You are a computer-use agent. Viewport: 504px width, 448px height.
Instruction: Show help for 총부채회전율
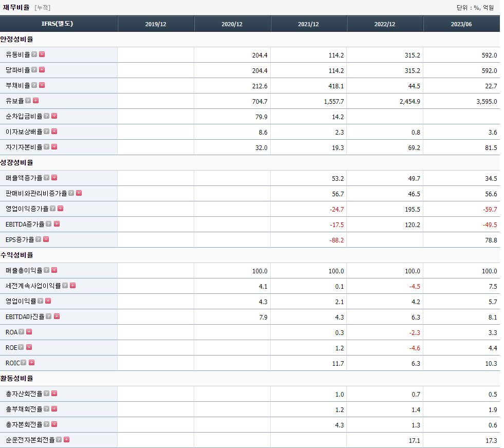click(47, 409)
